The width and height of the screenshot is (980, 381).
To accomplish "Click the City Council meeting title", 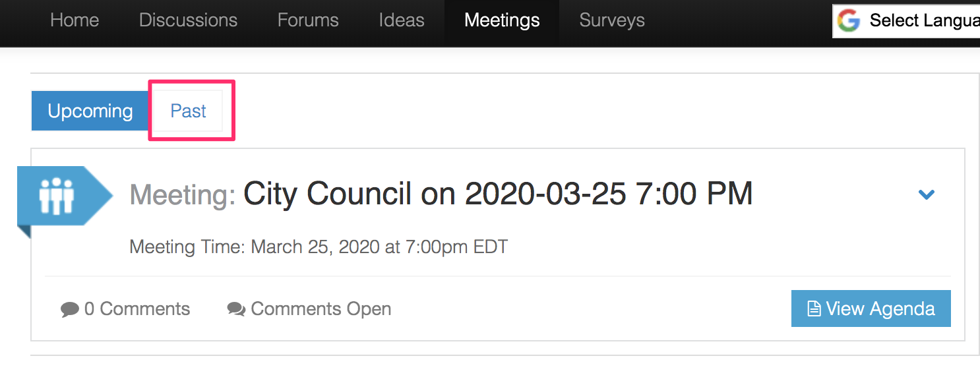I will click(x=498, y=193).
